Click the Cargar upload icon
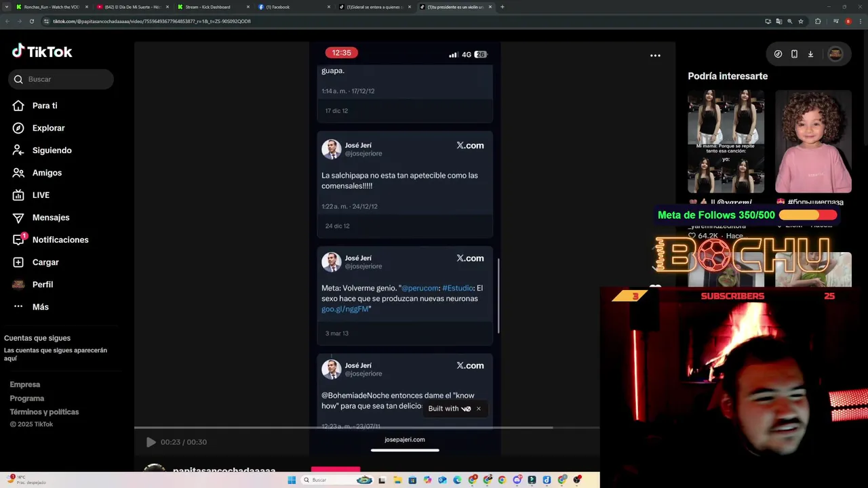Image resolution: width=868 pixels, height=488 pixels. pyautogui.click(x=18, y=262)
